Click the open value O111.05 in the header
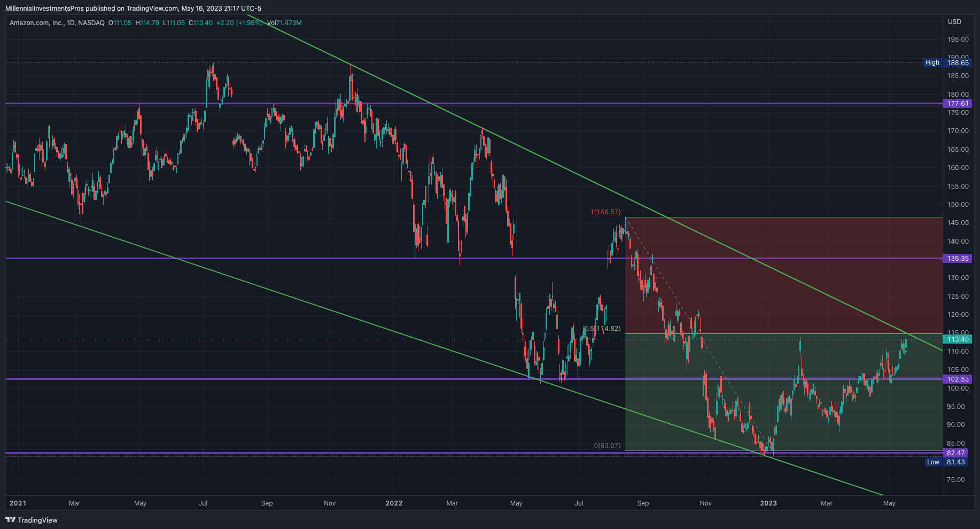 coord(120,23)
